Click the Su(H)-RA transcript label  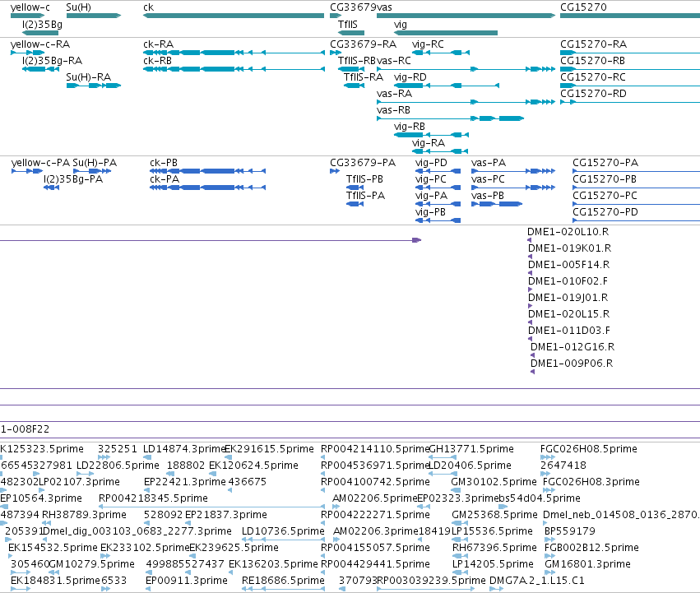coord(88,77)
